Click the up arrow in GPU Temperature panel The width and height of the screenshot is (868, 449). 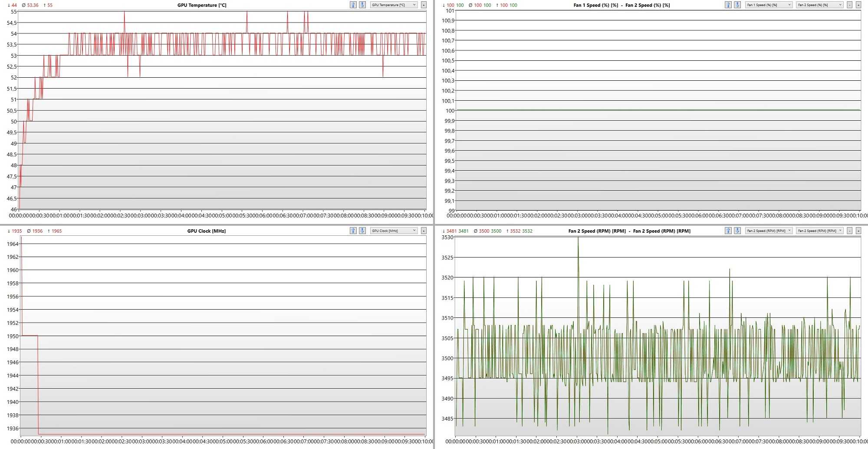point(353,5)
